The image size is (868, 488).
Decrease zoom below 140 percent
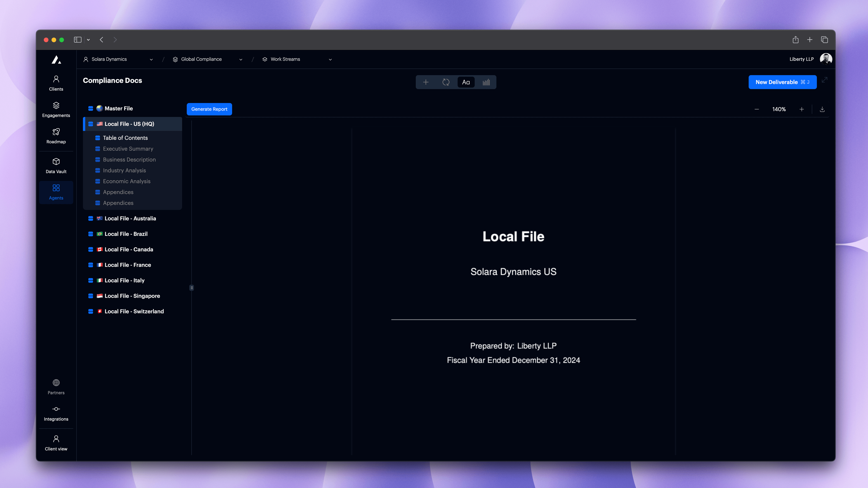(757, 109)
